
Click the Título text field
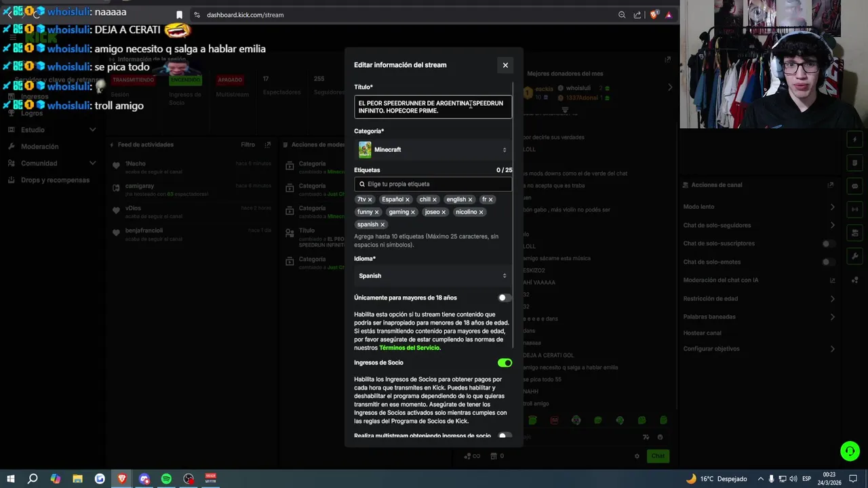point(433,107)
